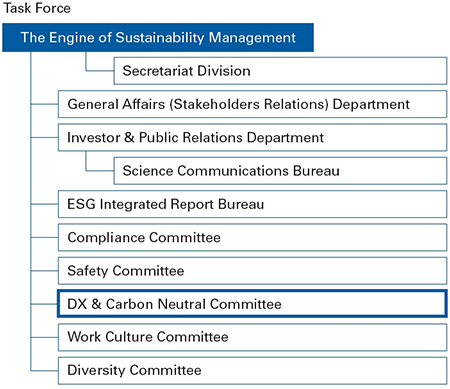Click the "ESG Integrated Report Bureau" box
The image size is (450, 389).
click(x=253, y=204)
